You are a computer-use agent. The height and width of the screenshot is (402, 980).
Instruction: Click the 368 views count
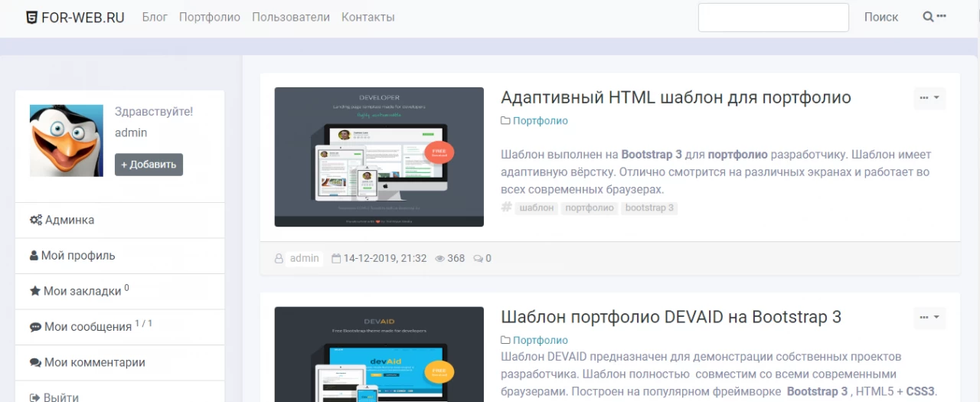point(456,259)
